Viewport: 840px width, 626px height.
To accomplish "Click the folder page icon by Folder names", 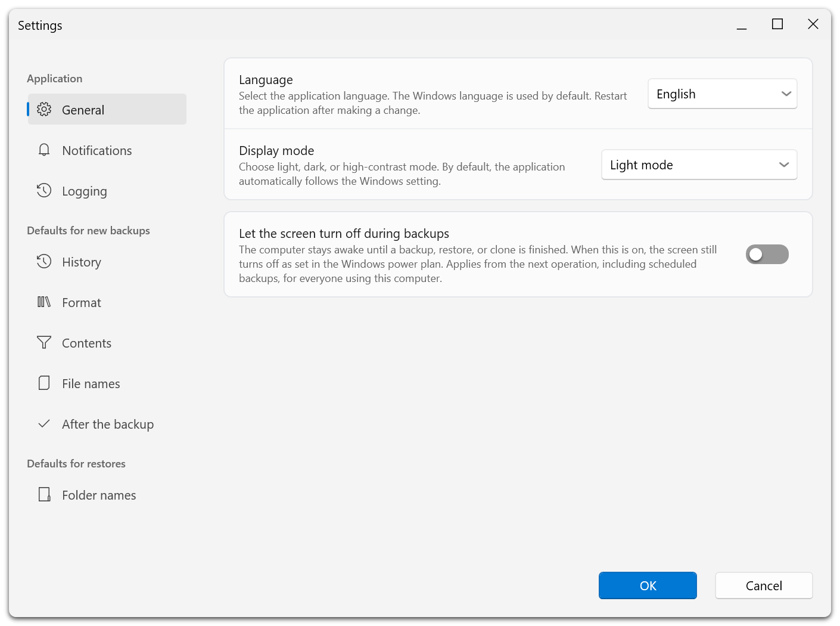I will tap(44, 494).
